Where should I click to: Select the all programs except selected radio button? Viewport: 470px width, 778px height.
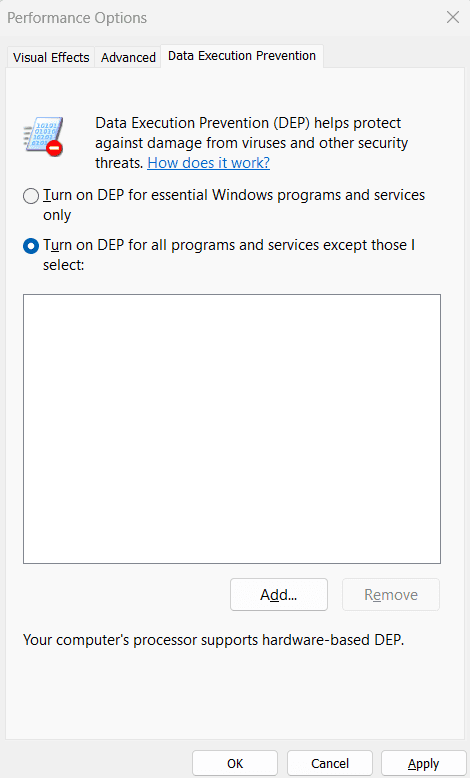31,246
